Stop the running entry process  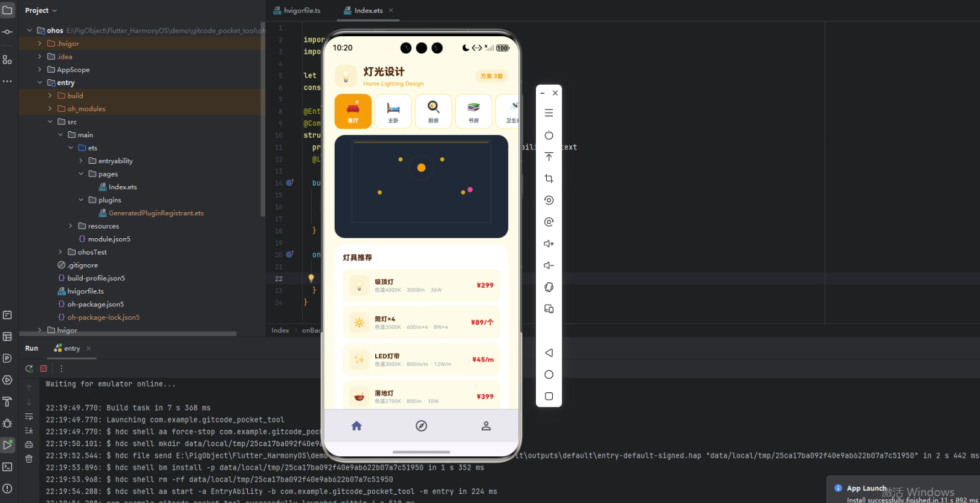click(x=44, y=368)
